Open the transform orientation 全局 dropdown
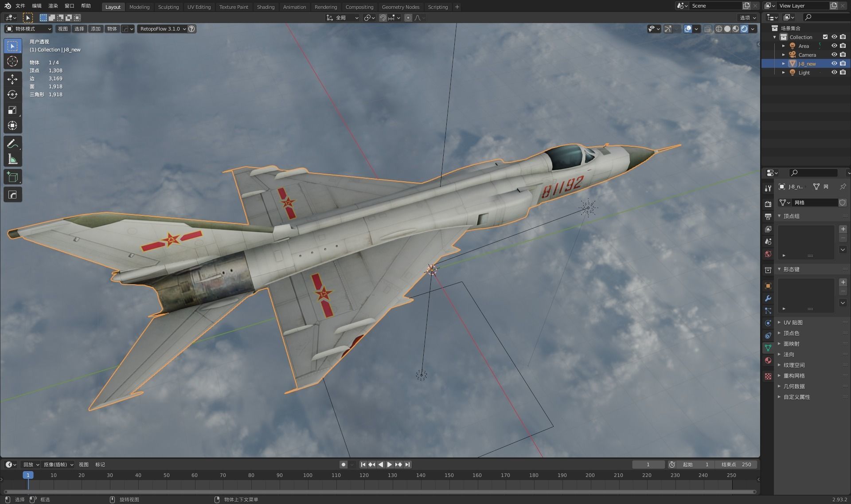The height and width of the screenshot is (504, 851). click(343, 18)
